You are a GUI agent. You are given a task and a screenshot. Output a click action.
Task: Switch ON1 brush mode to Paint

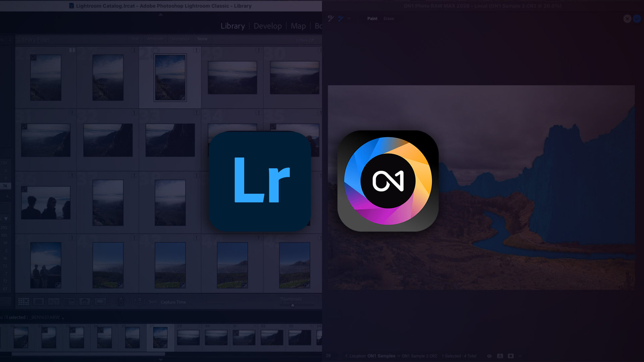pos(372,18)
